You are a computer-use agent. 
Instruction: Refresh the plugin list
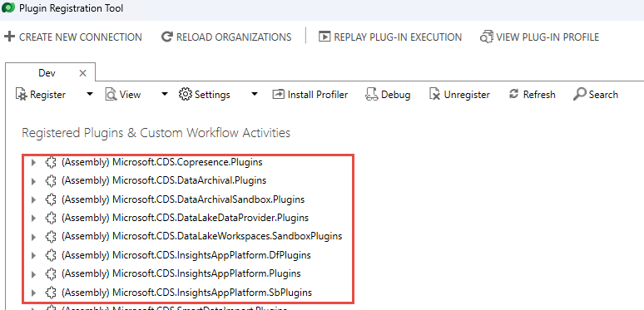(532, 95)
